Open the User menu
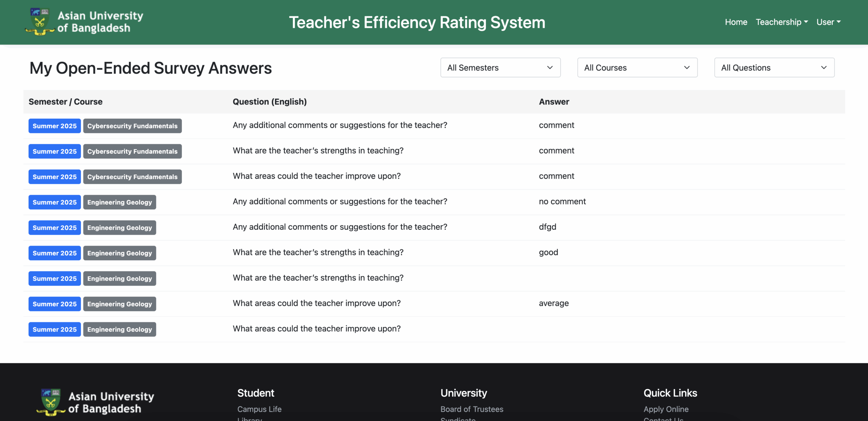The width and height of the screenshot is (868, 421). [828, 22]
